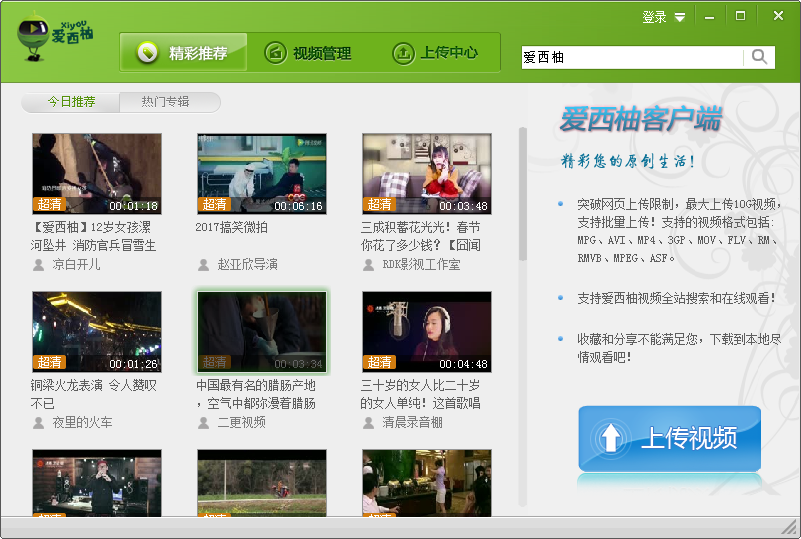Click the 爱西柚客户端 heading text
This screenshot has width=801, height=539.
point(641,119)
